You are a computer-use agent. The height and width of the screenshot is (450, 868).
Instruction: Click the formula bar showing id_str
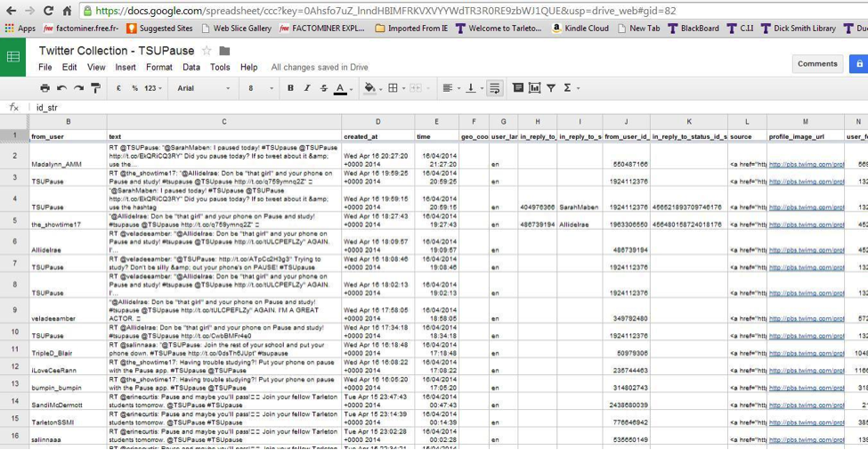[449, 108]
